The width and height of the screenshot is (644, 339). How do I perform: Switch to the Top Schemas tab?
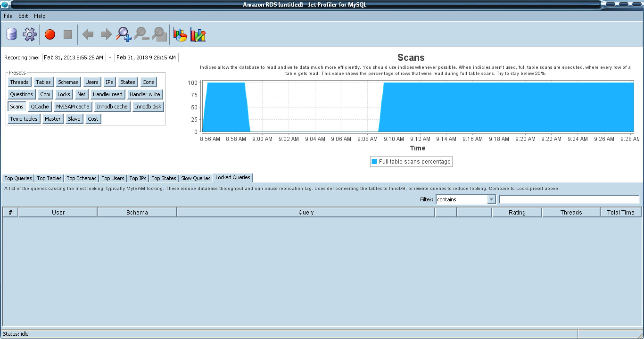coord(82,178)
